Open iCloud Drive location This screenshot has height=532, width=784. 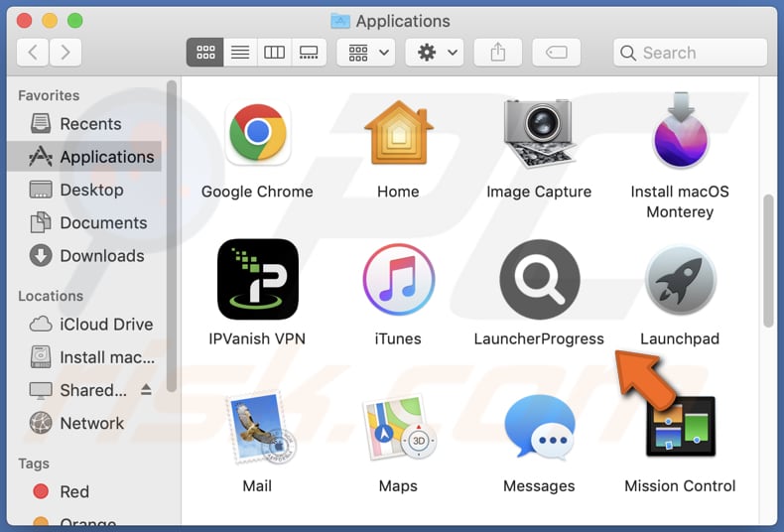pyautogui.click(x=85, y=324)
